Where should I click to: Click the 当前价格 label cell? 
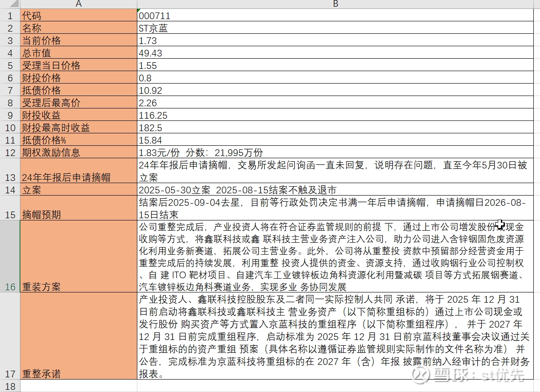79,40
